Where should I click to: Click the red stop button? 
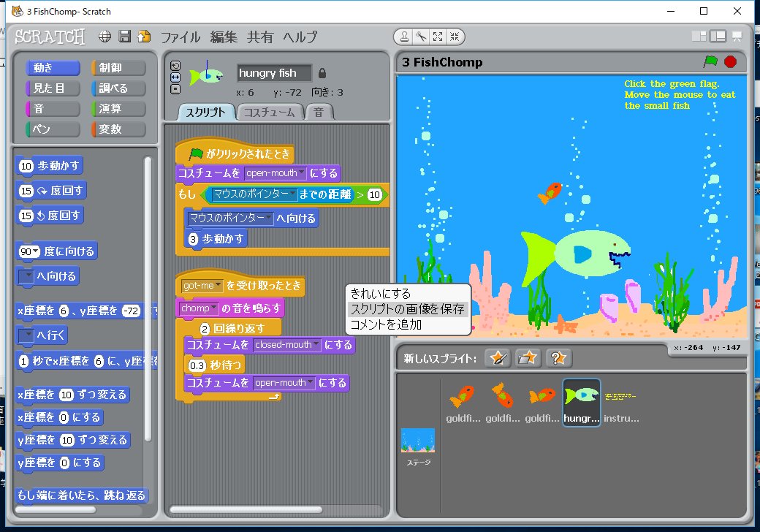[x=731, y=61]
